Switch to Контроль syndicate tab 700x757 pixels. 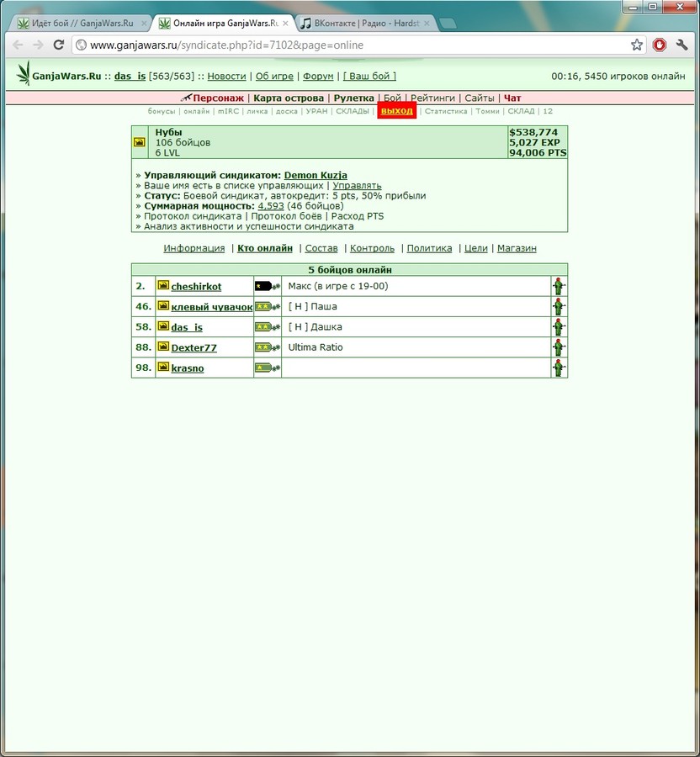(372, 248)
